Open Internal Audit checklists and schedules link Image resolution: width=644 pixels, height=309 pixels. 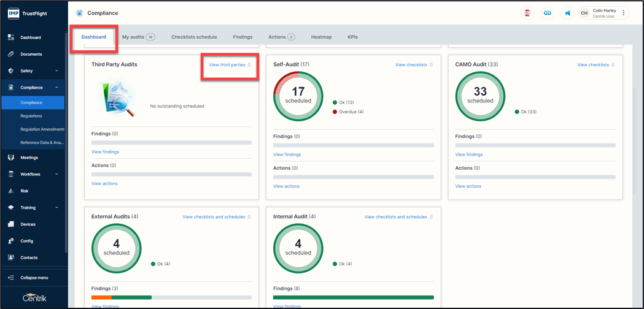point(396,216)
